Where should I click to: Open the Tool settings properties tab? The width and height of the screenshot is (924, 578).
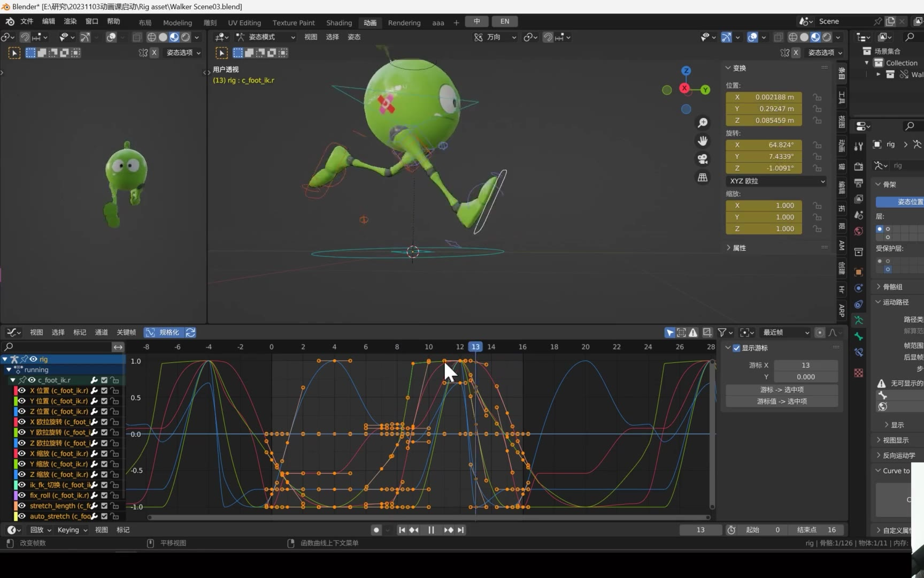[859, 147]
